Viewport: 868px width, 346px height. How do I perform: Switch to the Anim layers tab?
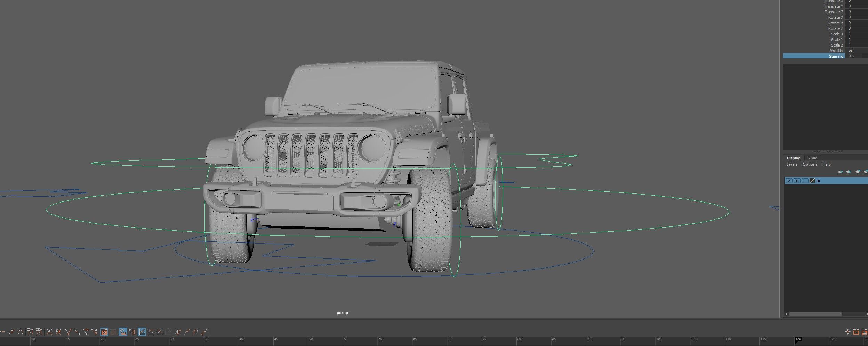click(812, 158)
